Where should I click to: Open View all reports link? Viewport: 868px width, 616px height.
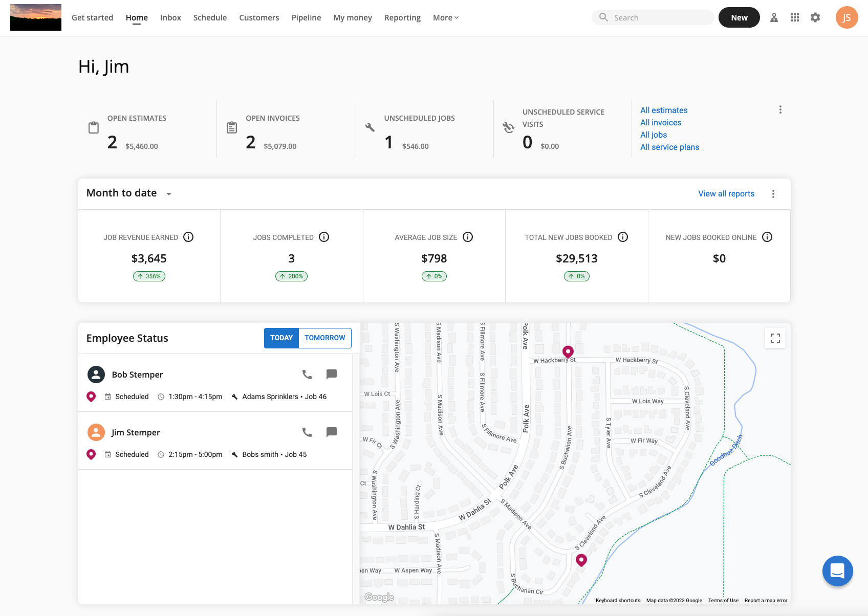pyautogui.click(x=726, y=194)
